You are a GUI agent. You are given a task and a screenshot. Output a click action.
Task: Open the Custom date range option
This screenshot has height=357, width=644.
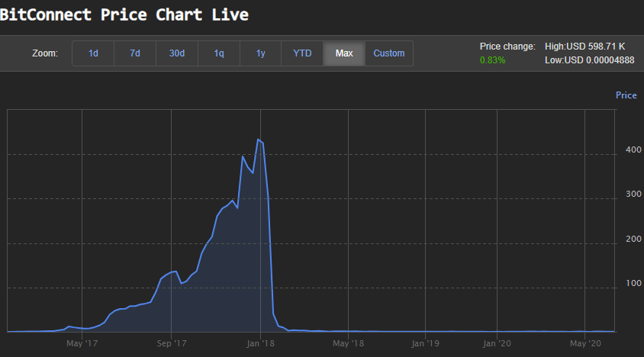pyautogui.click(x=389, y=53)
